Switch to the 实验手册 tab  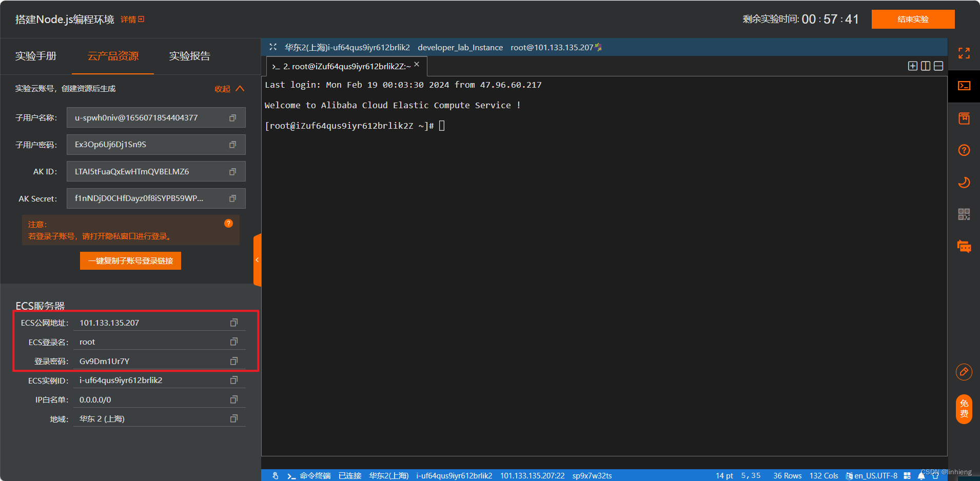coord(36,56)
